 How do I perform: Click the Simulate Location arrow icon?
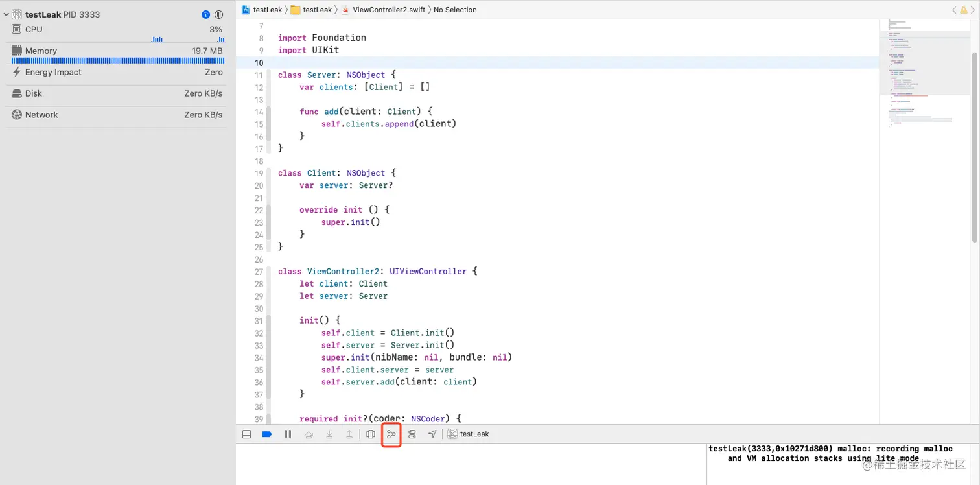[x=432, y=434]
